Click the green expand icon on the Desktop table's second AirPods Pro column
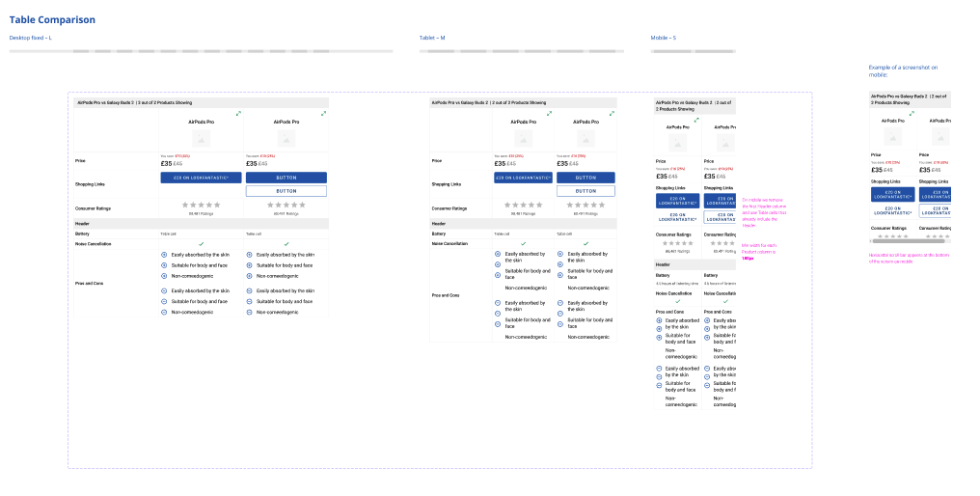 323,113
